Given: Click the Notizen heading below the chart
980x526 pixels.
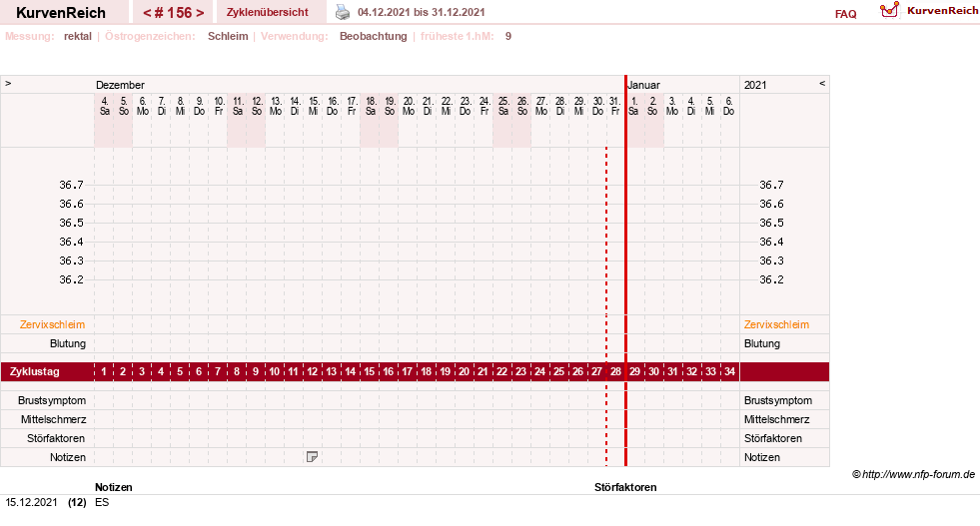Looking at the screenshot, I should [x=113, y=487].
